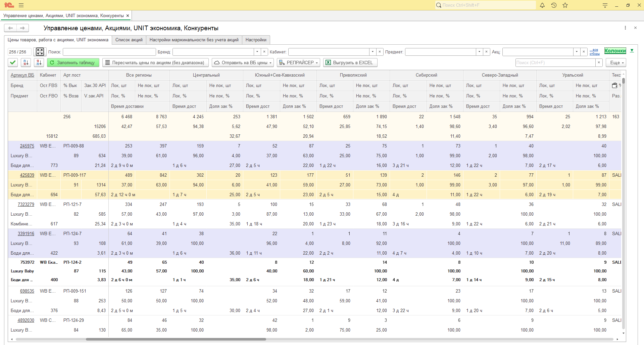Screen dimensions: 644x345
Task: Switch to Список акций tab
Action: tap(129, 40)
